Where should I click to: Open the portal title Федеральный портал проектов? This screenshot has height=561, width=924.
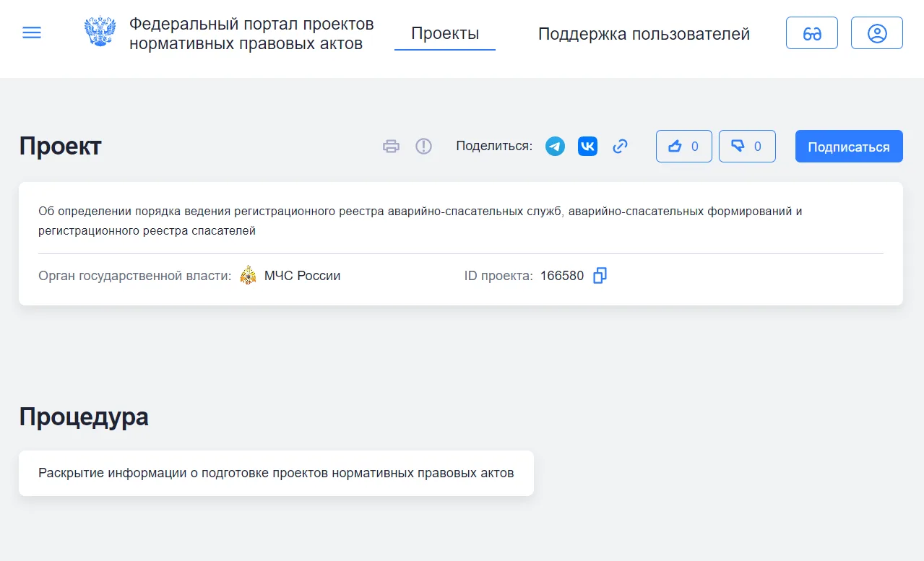pyautogui.click(x=251, y=34)
